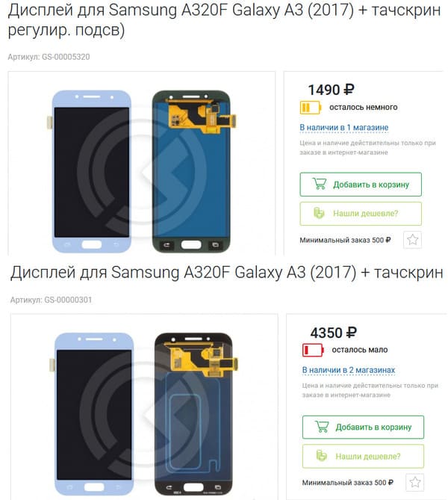Click the cart icon in the second Добавить в корзину
The image size is (448, 500).
click(x=322, y=427)
